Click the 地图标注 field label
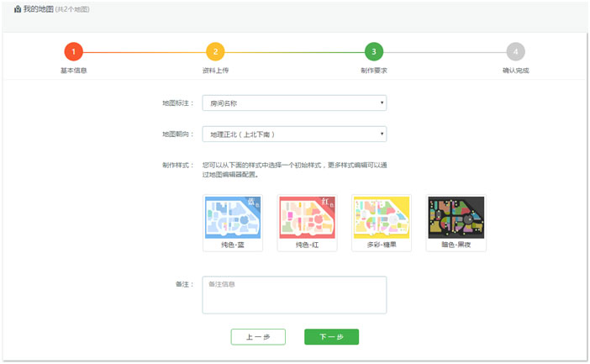Viewport: 590px width, 364px height. pyautogui.click(x=178, y=103)
